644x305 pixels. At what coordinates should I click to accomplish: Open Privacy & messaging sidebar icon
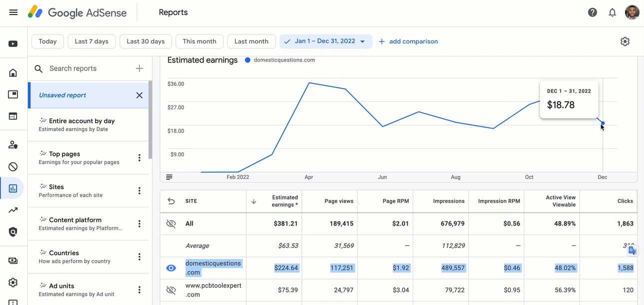click(x=13, y=145)
